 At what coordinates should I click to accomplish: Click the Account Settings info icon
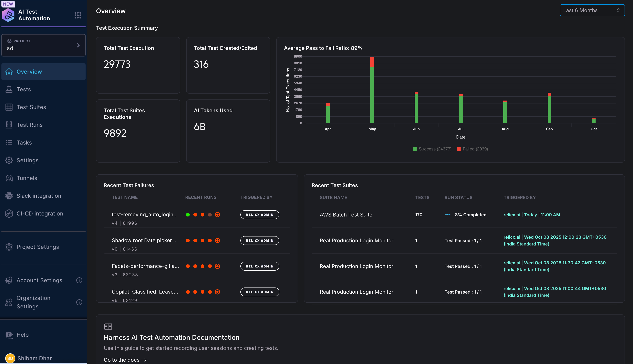click(x=79, y=280)
